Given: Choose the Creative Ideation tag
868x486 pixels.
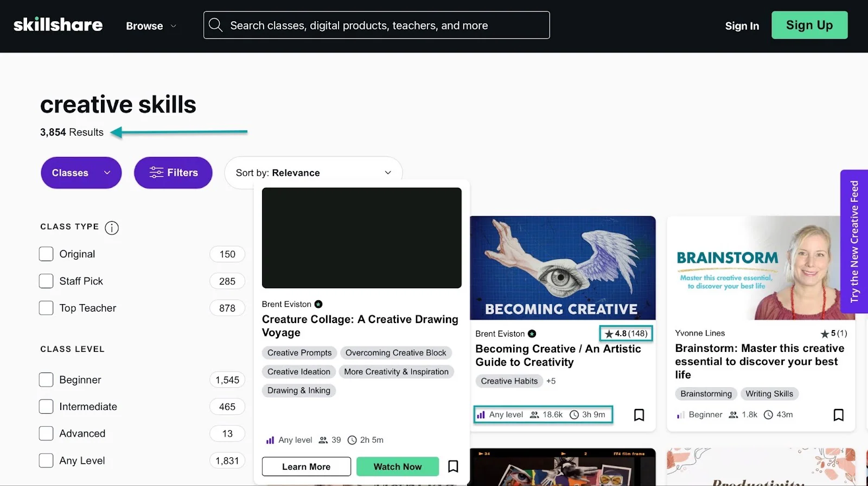Looking at the screenshot, I should (299, 372).
